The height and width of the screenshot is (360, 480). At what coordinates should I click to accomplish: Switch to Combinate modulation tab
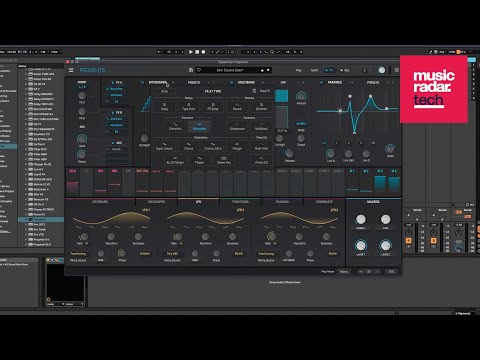click(x=324, y=202)
